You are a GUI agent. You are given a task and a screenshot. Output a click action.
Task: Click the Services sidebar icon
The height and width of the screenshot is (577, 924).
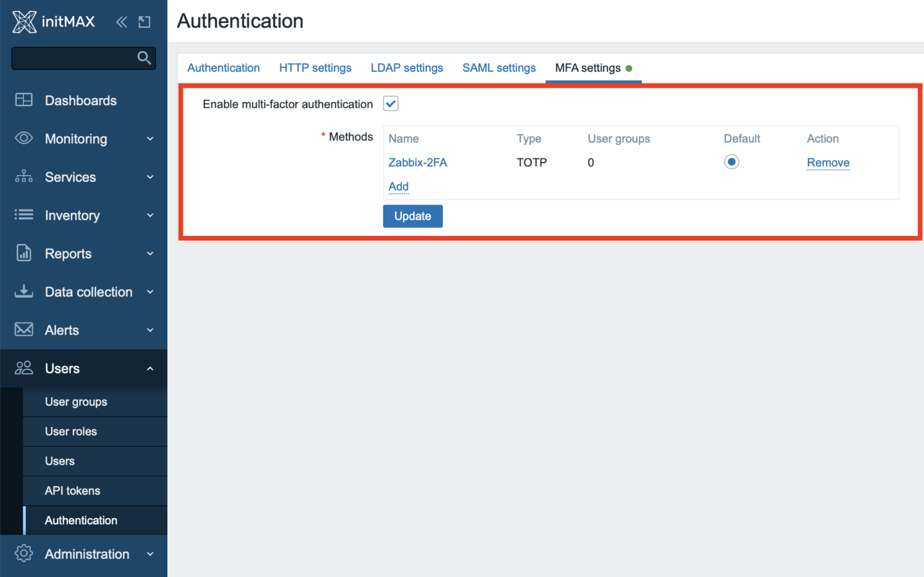[x=23, y=176]
